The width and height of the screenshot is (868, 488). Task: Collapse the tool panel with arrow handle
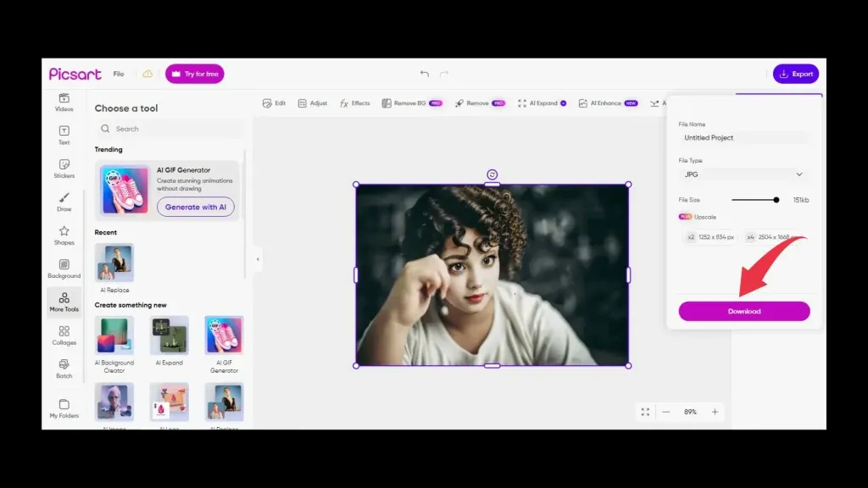[x=258, y=259]
